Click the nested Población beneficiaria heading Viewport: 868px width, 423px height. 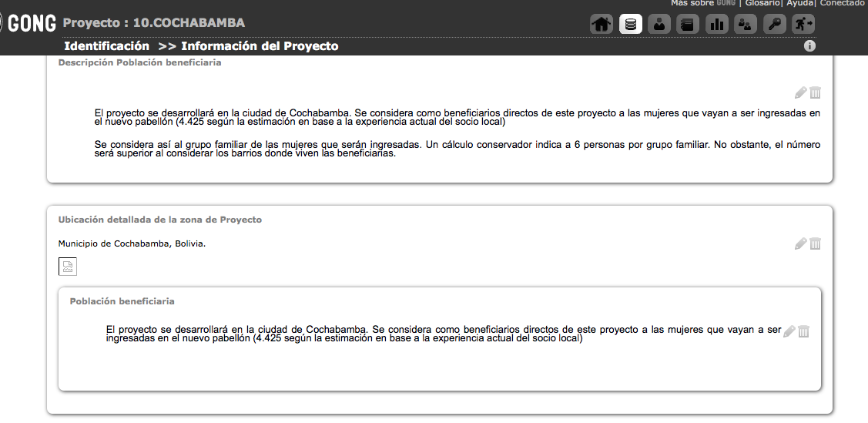122,301
